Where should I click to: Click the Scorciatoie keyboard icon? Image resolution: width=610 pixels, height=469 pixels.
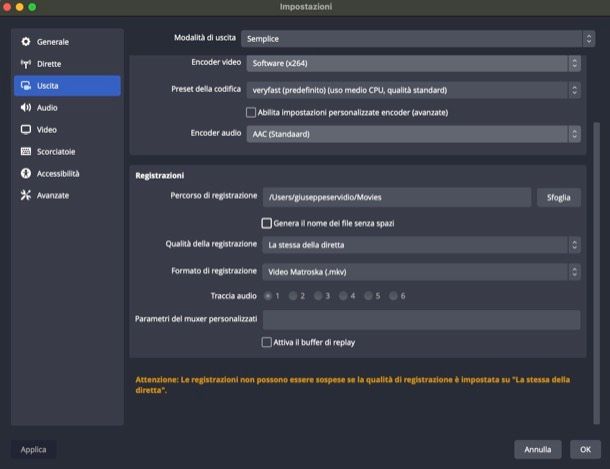(x=26, y=151)
